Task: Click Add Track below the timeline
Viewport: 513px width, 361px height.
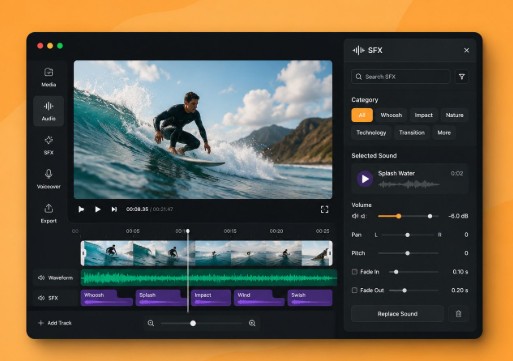Action: coord(55,323)
